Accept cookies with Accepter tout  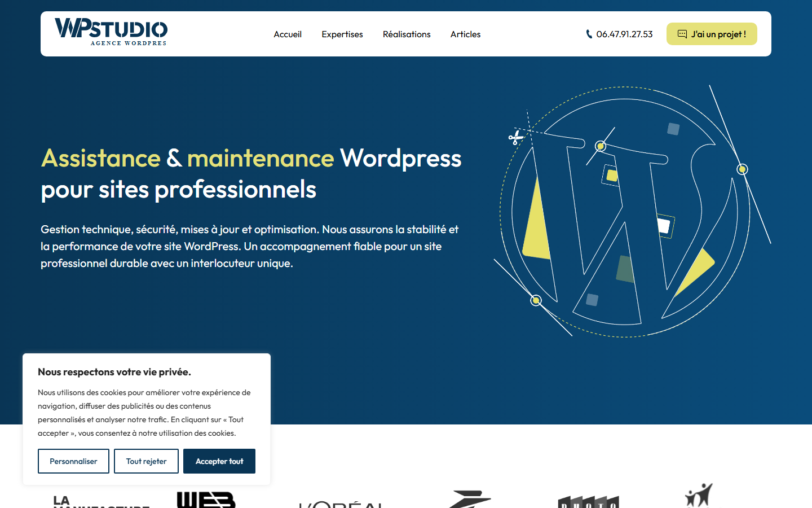(x=219, y=461)
